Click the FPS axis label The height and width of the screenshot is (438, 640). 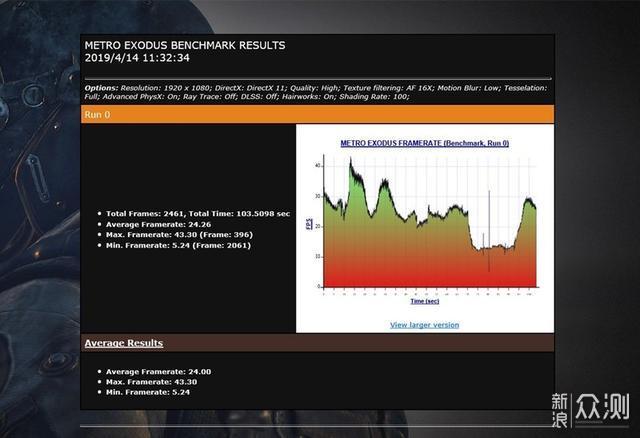[308, 224]
